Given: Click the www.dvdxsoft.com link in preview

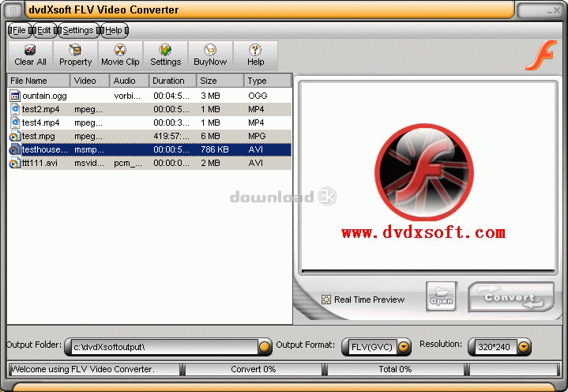Looking at the screenshot, I should tap(423, 232).
